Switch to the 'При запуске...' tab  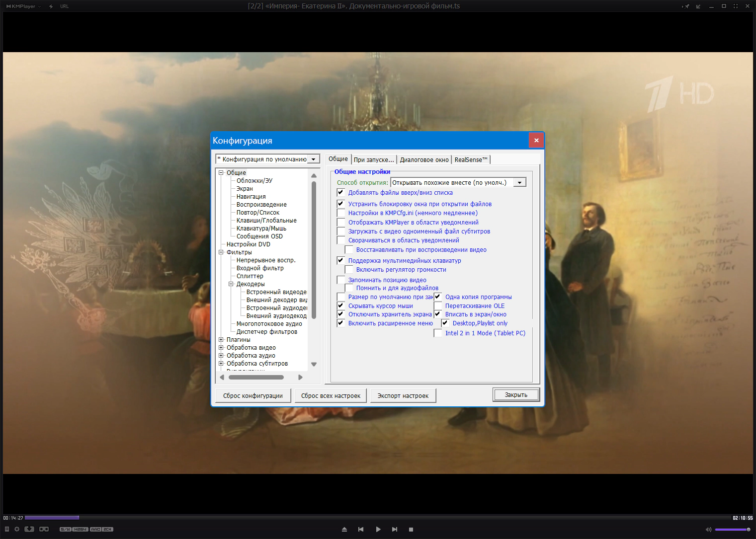[374, 160]
